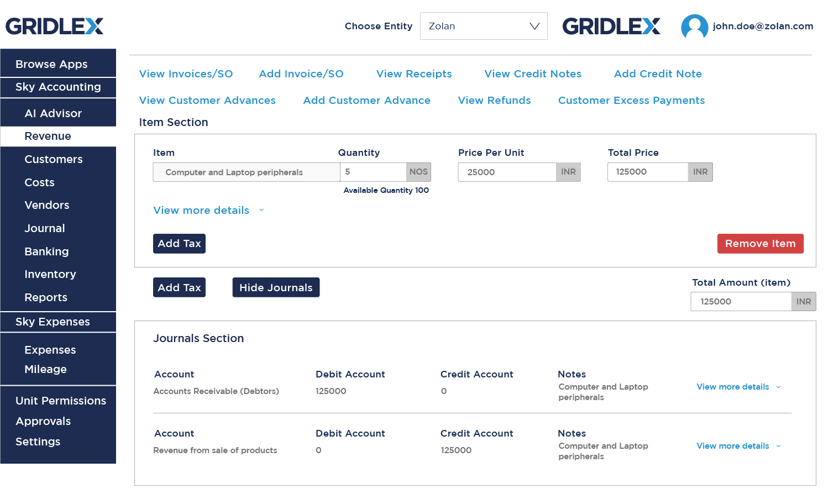
Task: Click the Gridlex logo at top left
Action: pos(54,26)
